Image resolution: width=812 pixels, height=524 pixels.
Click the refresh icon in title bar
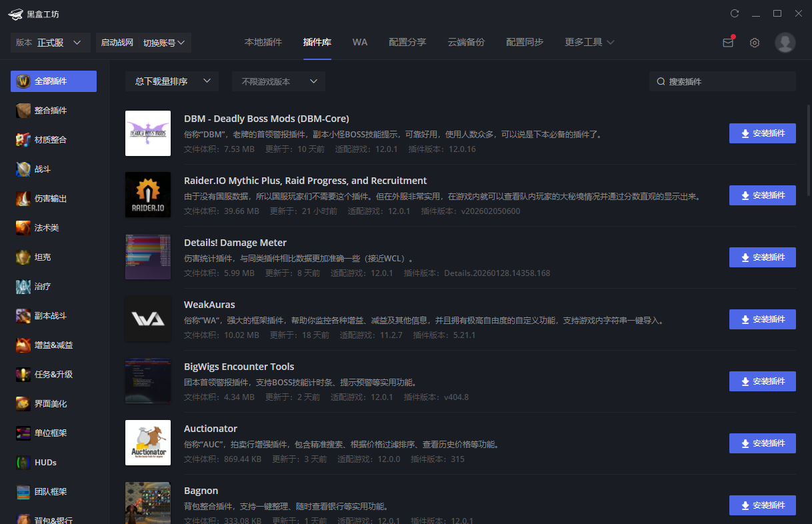click(x=735, y=13)
